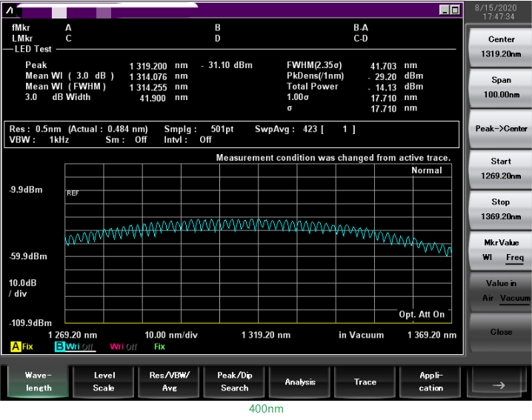Click the REF level marker on graph
Viewport: 532px width, 420px height.
pyautogui.click(x=73, y=193)
